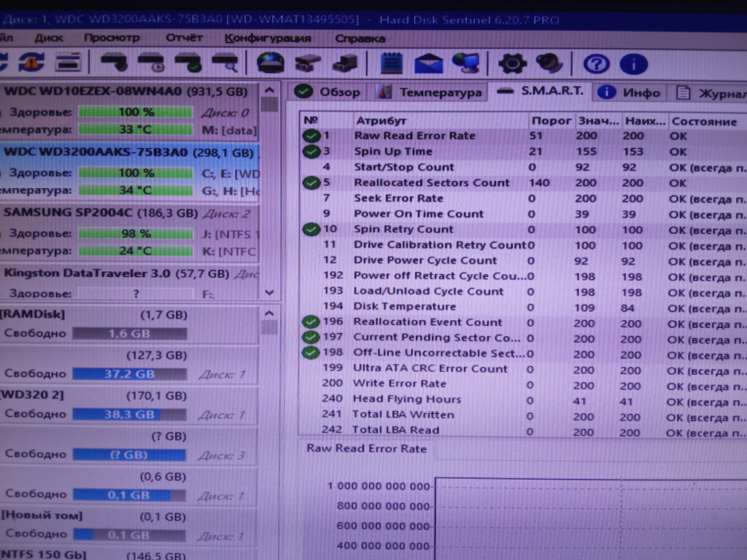Switch to the Инфо tab
This screenshot has width=747, height=560.
pos(629,93)
